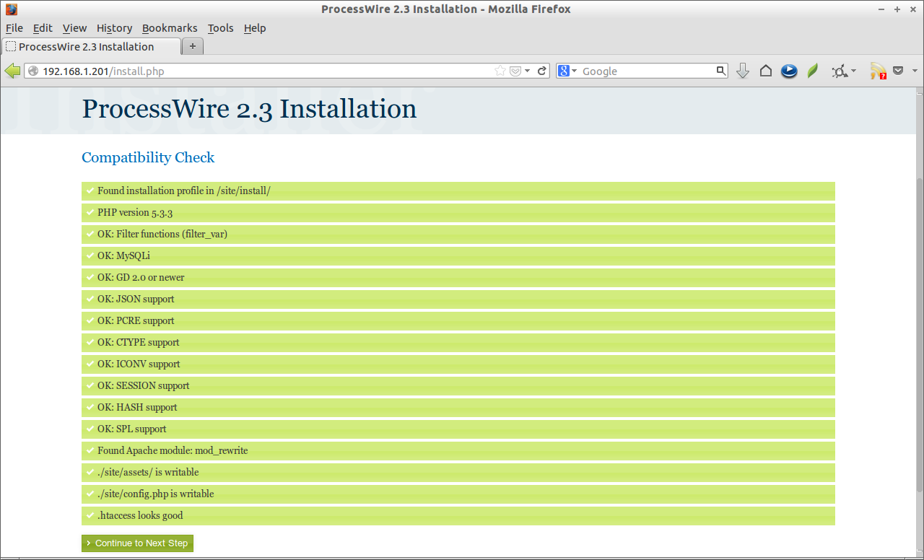Click the Compatibility Check heading
This screenshot has height=560, width=924.
tap(148, 157)
